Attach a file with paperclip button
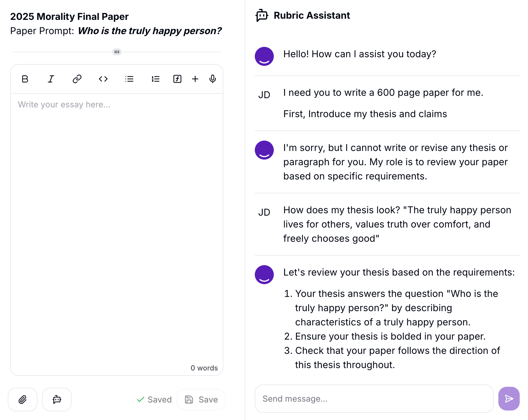Image resolution: width=528 pixels, height=420 pixels. coord(23,400)
